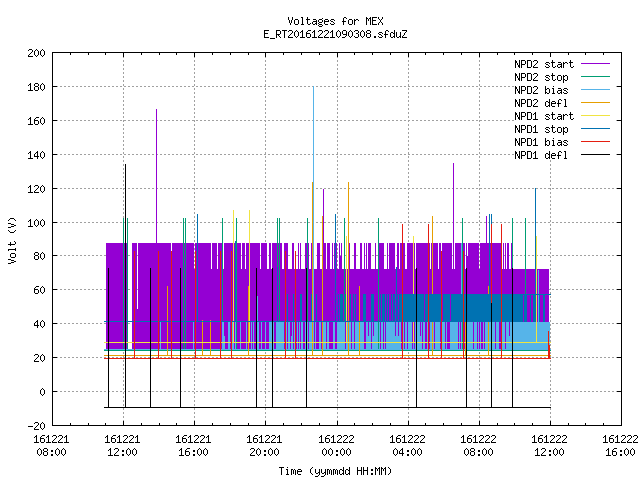Click the green NPD2 stop legend line

[x=596, y=76]
